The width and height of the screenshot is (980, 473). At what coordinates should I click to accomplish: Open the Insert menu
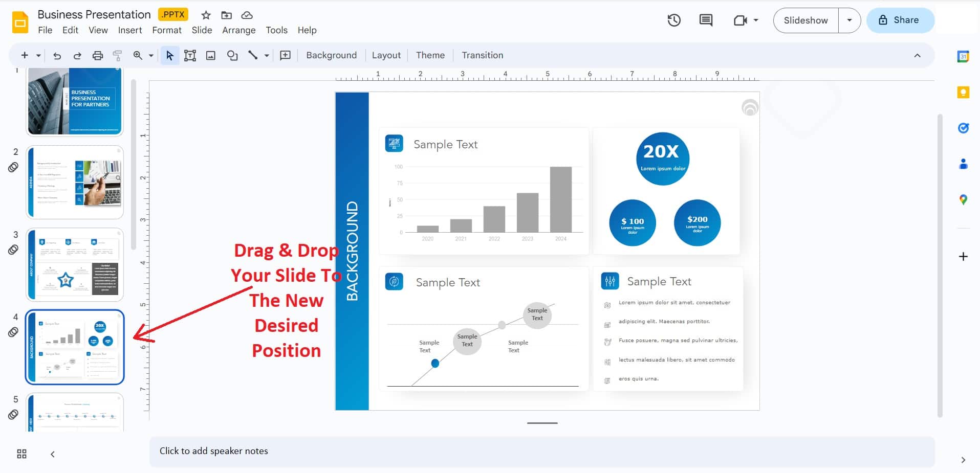click(x=130, y=30)
